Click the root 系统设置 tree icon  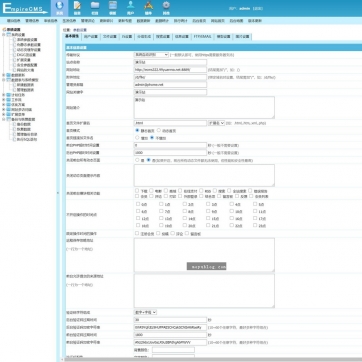pos(4,30)
